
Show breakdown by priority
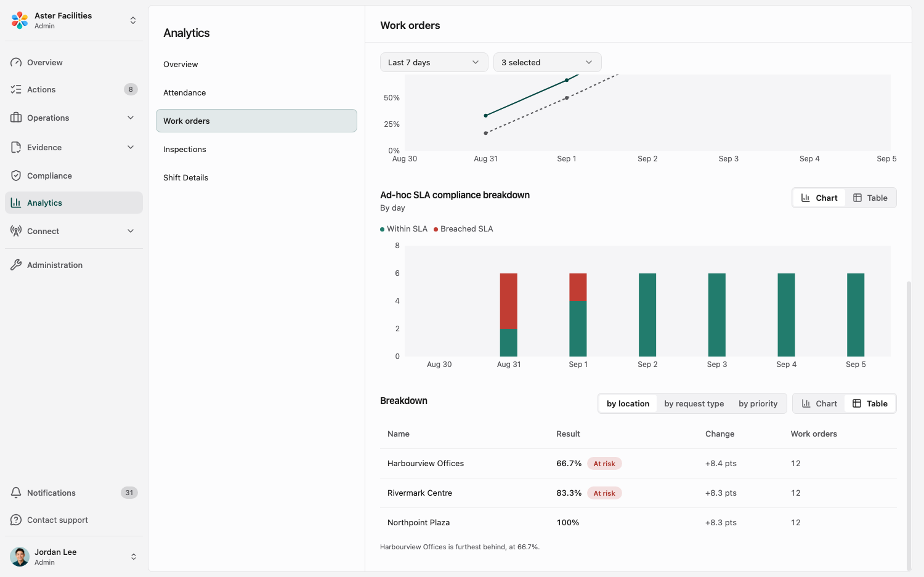[x=758, y=403]
